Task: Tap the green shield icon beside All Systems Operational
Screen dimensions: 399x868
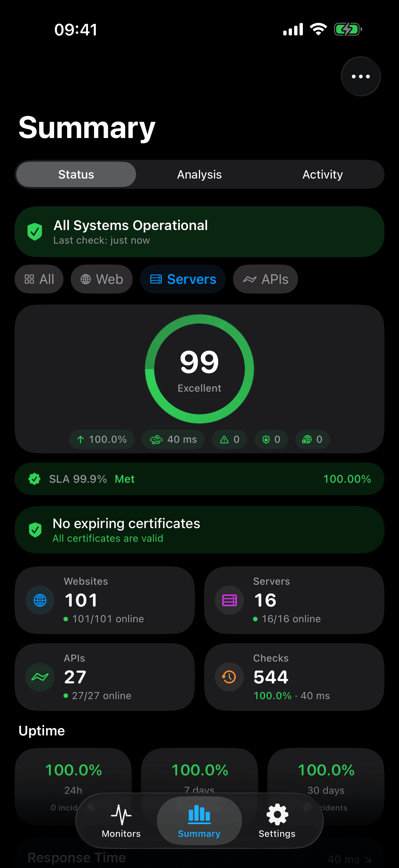Action: pyautogui.click(x=35, y=232)
